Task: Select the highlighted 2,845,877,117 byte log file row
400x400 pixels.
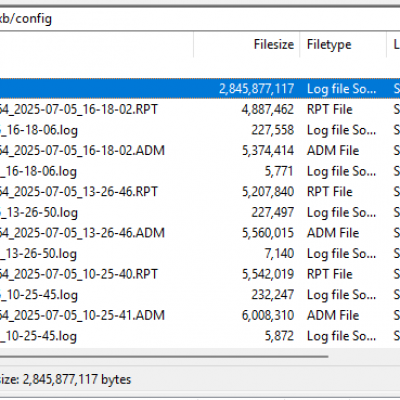Action: point(200,89)
